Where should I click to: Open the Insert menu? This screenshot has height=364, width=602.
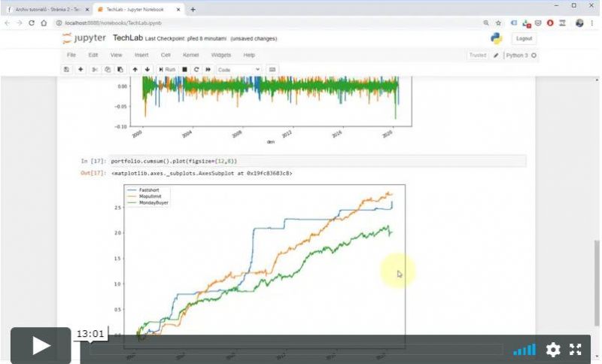tap(141, 55)
